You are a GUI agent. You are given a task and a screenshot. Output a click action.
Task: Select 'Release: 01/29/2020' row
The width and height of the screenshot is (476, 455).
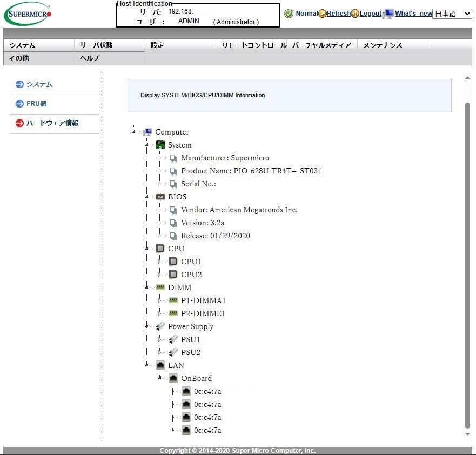tap(216, 236)
